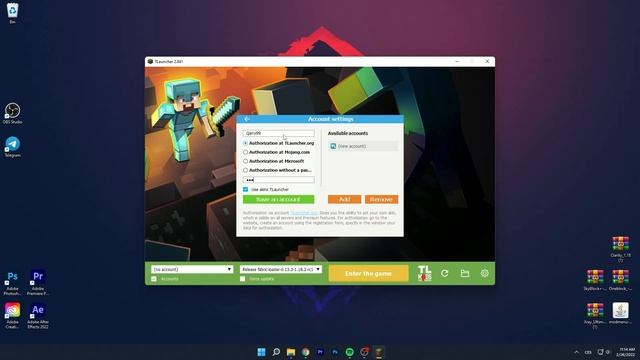Image resolution: width=640 pixels, height=360 pixels.
Task: Go back with Account settings arrow
Action: (247, 119)
